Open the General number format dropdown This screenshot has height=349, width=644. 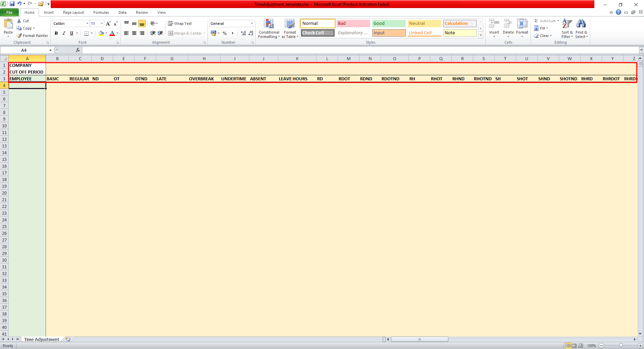[252, 24]
